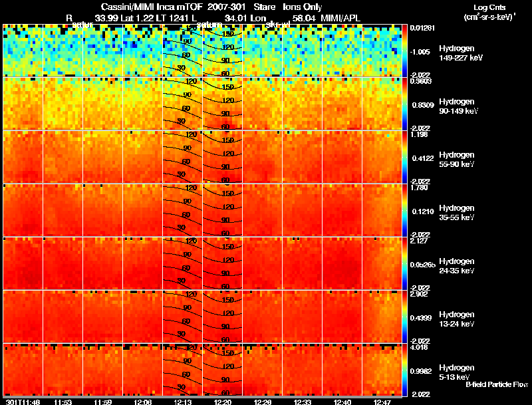Click the (cm²-sr-s-keV) units label

coord(489,17)
